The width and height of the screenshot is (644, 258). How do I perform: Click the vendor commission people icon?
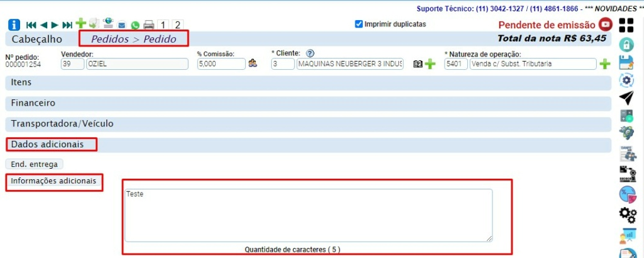[253, 64]
